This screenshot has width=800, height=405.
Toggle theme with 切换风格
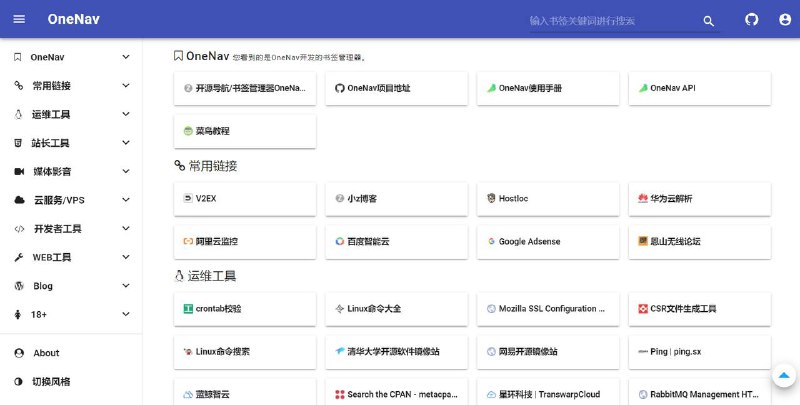pos(56,381)
